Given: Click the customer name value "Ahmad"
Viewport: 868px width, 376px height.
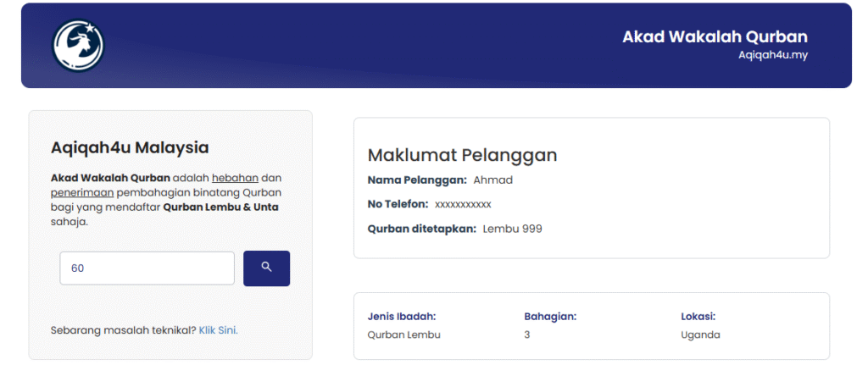Looking at the screenshot, I should click(492, 180).
